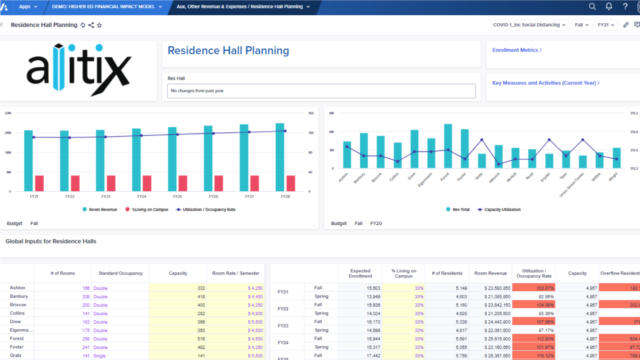Mark page favorite with star icon
This screenshot has width=640, height=360.
99,25
